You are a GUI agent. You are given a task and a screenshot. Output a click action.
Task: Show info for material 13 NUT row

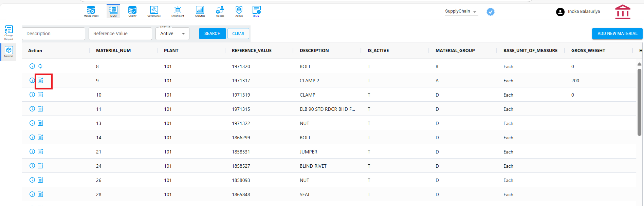(32, 123)
